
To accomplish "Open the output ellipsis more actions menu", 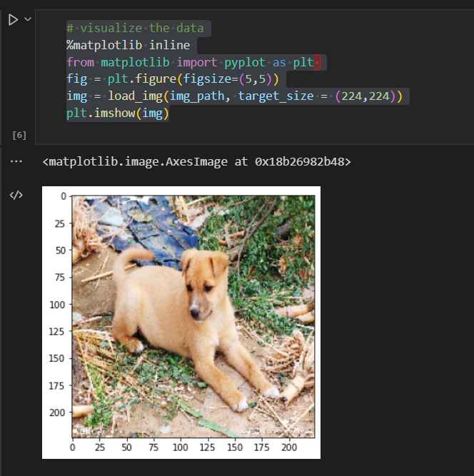I will (16, 162).
